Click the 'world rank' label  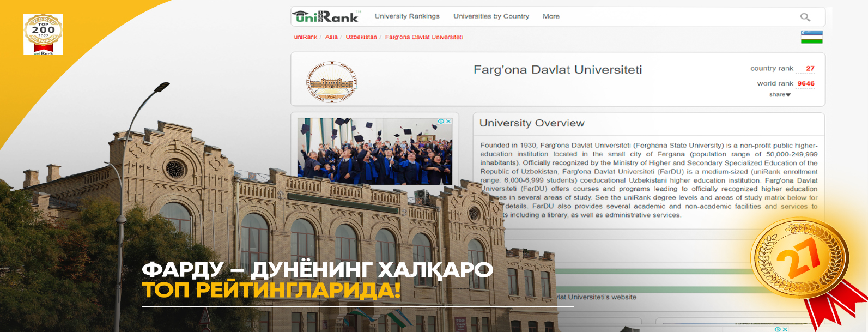[775, 84]
